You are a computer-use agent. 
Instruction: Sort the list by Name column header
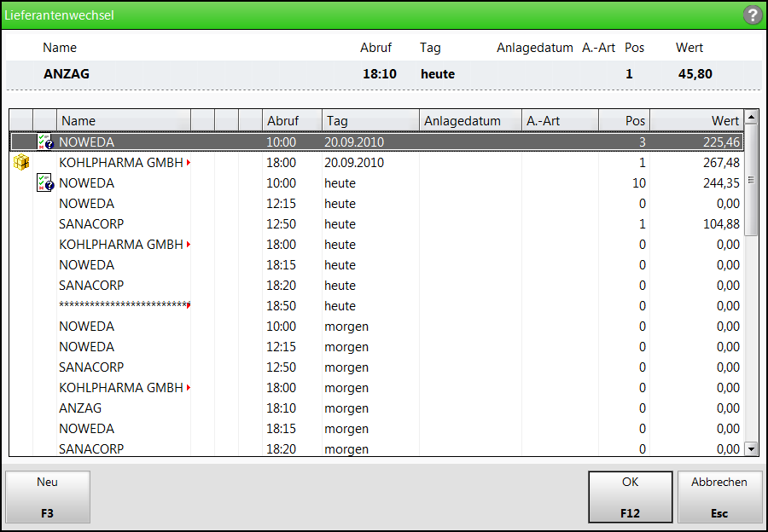[124, 121]
